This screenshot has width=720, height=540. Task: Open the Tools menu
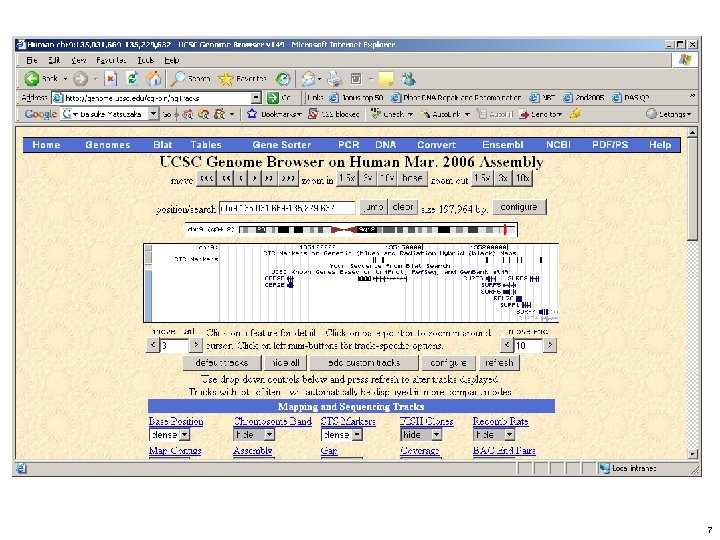pyautogui.click(x=146, y=60)
